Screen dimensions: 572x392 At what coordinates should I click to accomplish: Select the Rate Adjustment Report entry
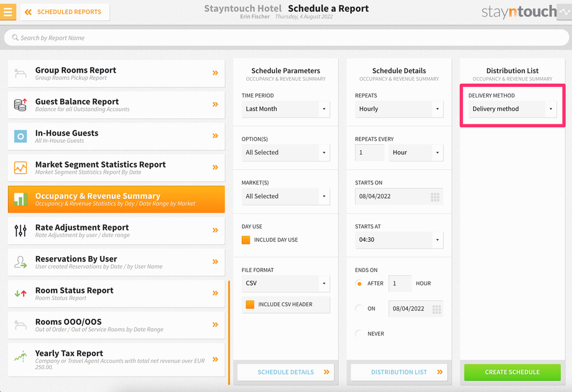(116, 230)
